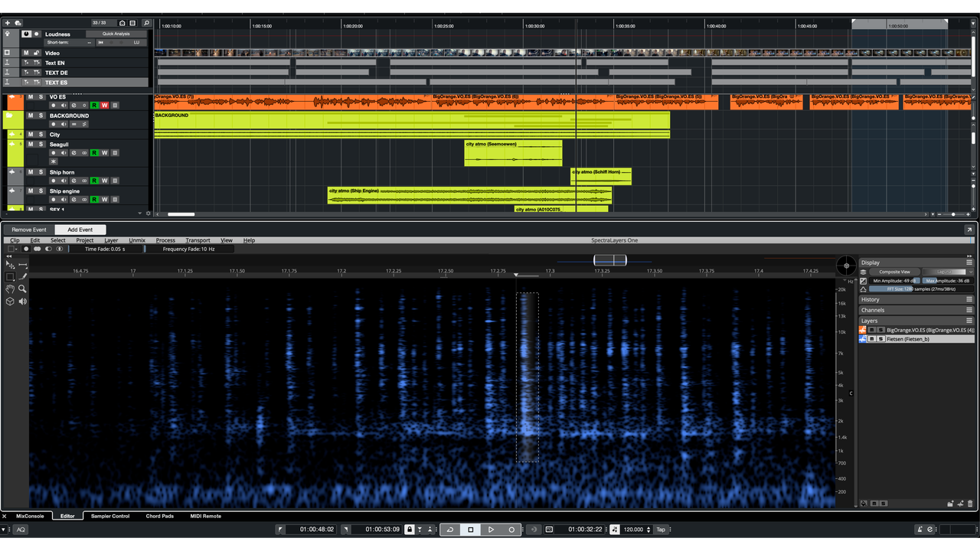The width and height of the screenshot is (980, 551).
Task: Mute the Fietsen layer
Action: (871, 338)
